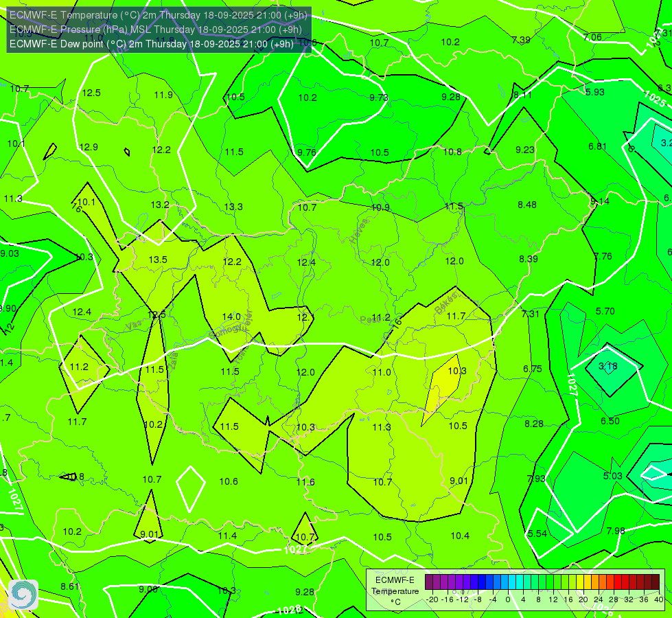The height and width of the screenshot is (618, 672).
Task: Click the 8.39 temperature value
Action: (529, 259)
